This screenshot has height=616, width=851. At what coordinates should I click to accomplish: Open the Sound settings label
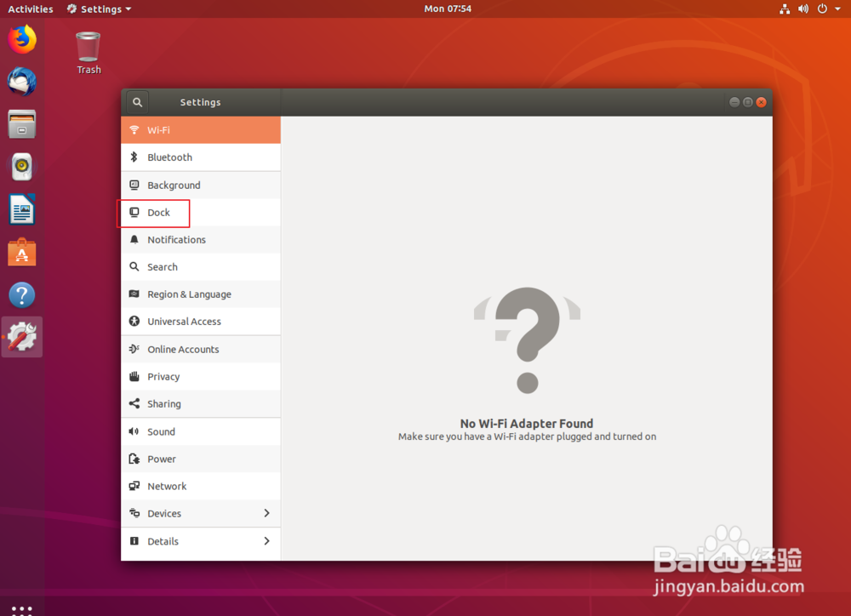tap(161, 431)
